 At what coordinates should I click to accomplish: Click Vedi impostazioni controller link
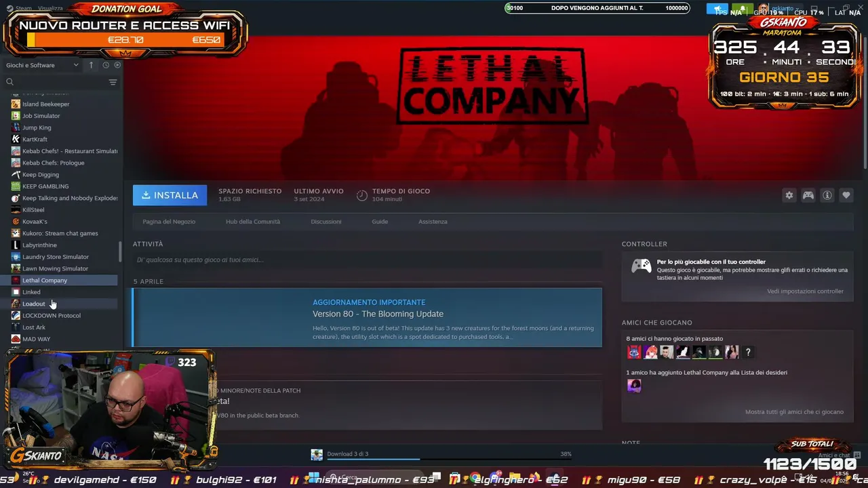click(x=806, y=291)
